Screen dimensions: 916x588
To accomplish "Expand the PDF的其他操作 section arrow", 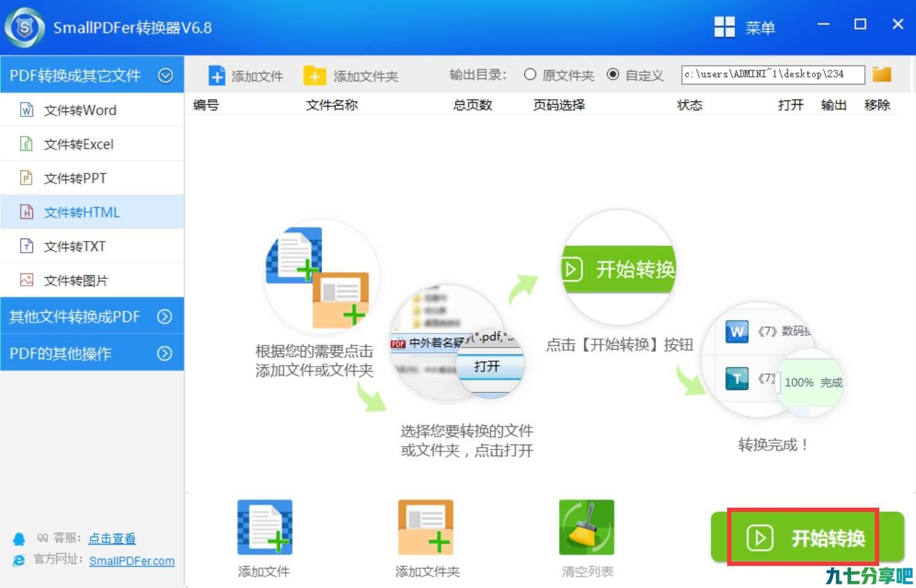I will (164, 353).
